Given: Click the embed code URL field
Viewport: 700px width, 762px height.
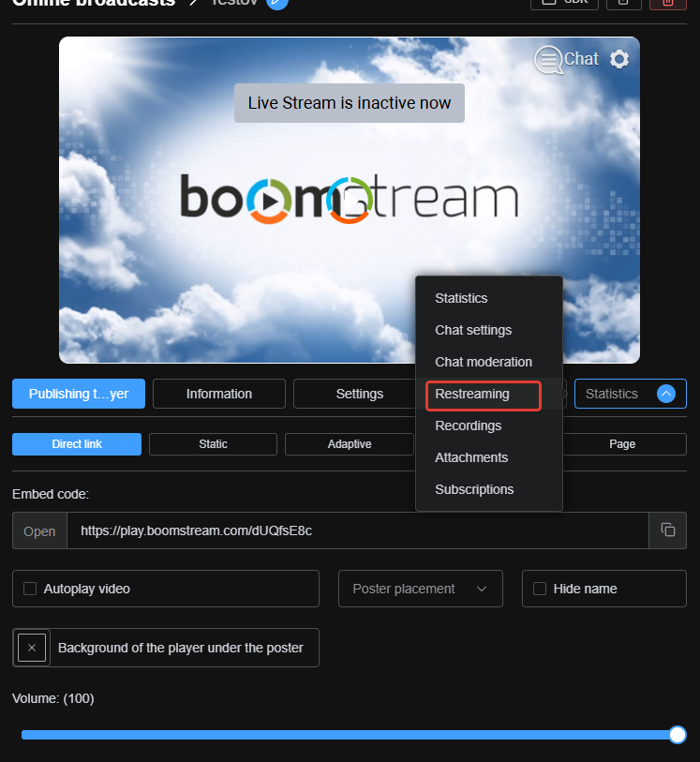Looking at the screenshot, I should 358,530.
